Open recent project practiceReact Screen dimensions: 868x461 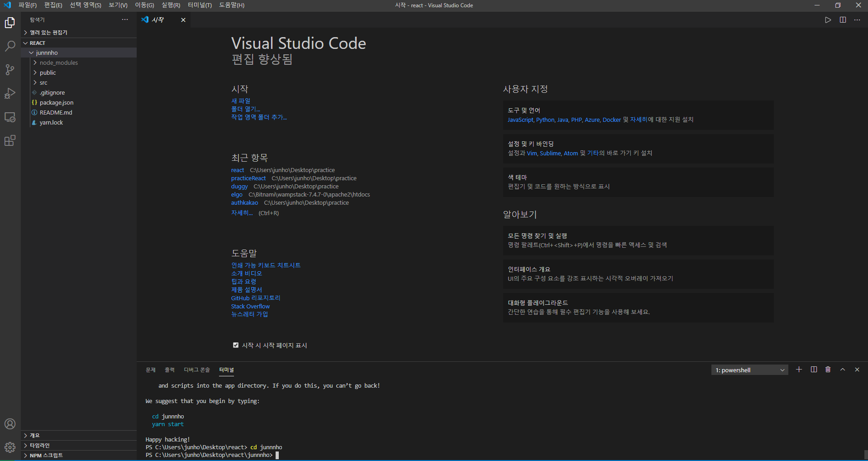[x=248, y=178]
